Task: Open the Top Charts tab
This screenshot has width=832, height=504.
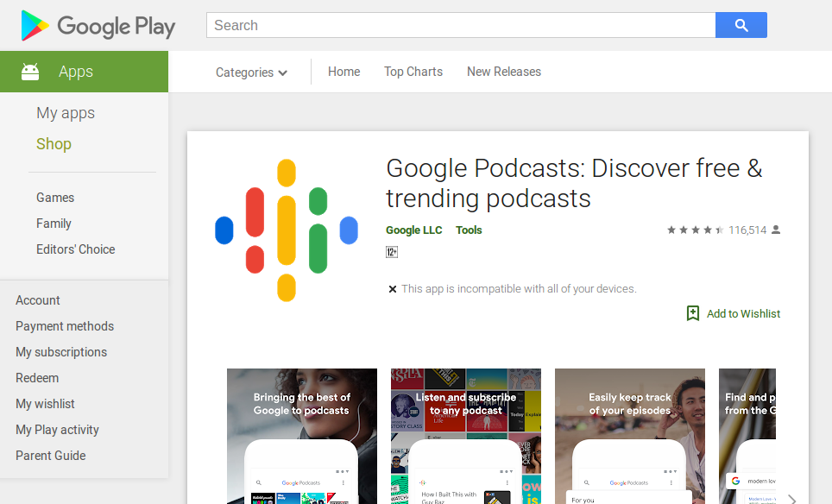Action: coord(413,72)
